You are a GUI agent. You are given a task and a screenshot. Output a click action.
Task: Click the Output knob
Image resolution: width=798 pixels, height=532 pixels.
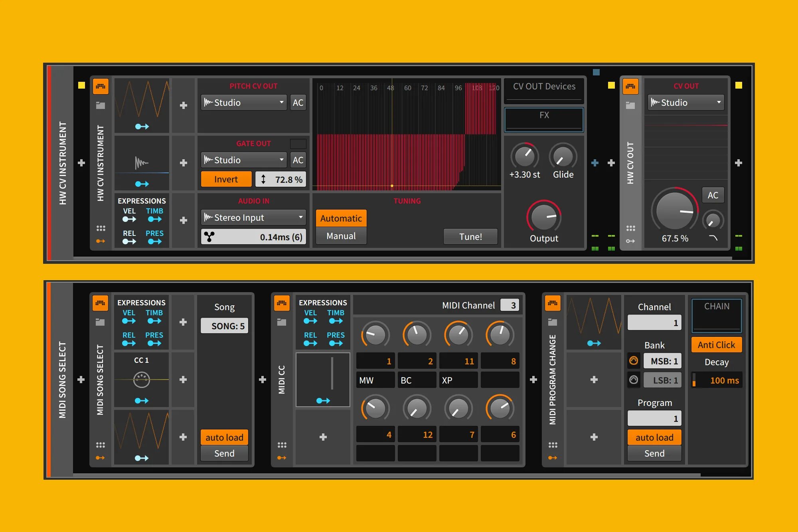point(543,217)
